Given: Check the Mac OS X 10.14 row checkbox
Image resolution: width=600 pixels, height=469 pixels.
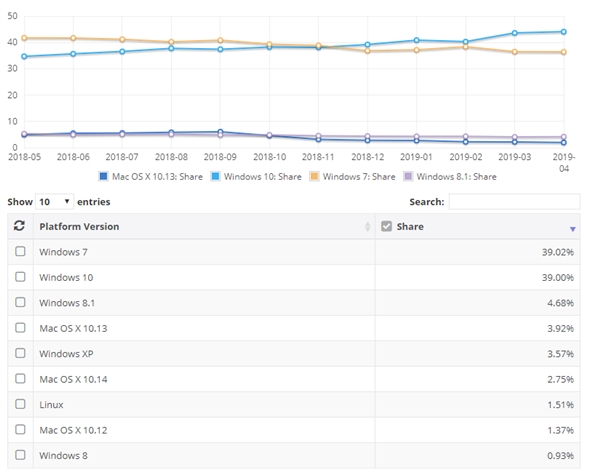Looking at the screenshot, I should click(20, 379).
